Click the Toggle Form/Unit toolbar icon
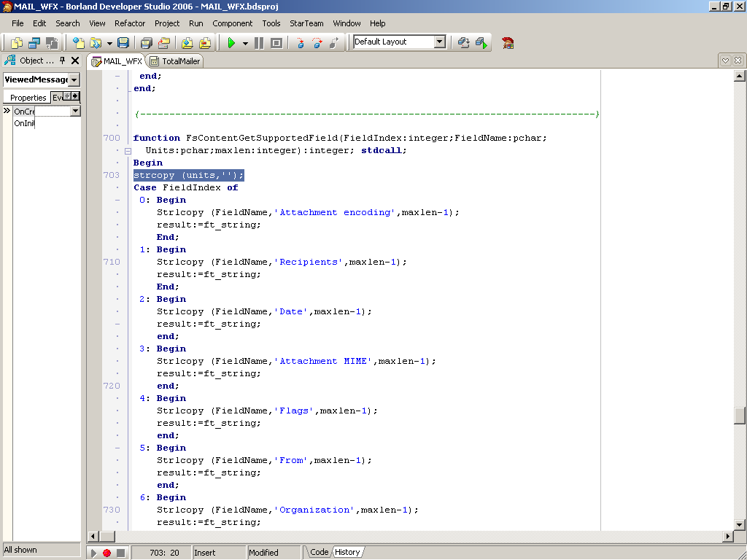Viewport: 747px width, 560px height. coord(52,43)
